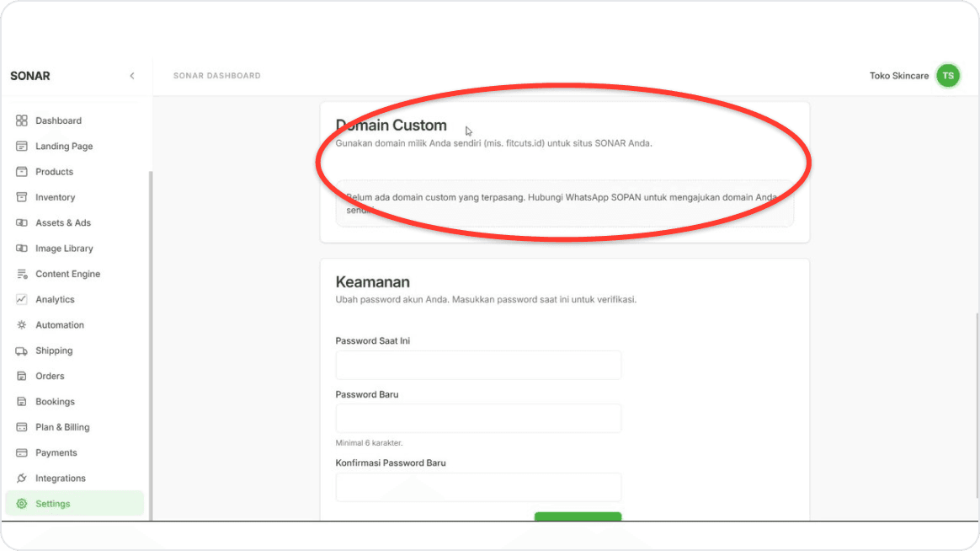Viewport: 980px width, 551px height.
Task: Click the Automation gear icon
Action: click(21, 324)
